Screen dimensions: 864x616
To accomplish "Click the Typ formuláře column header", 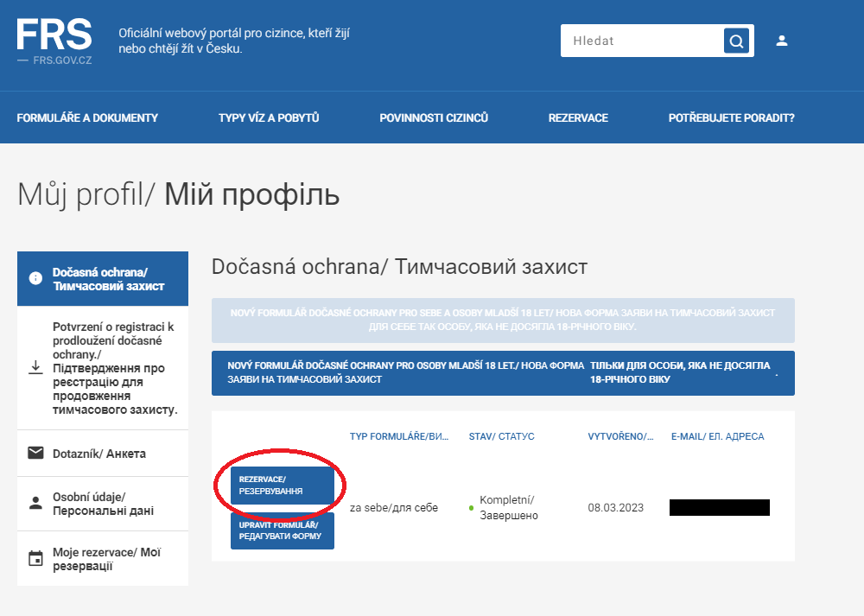I will point(399,436).
